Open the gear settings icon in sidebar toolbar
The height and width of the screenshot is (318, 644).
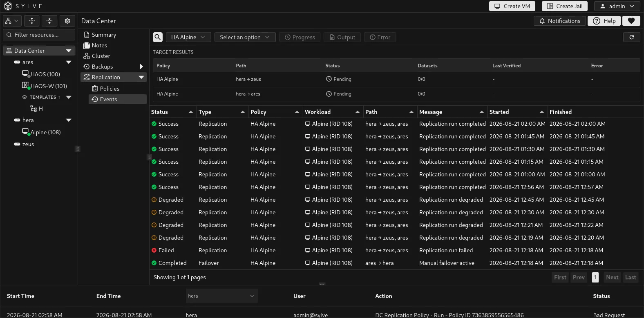(67, 21)
